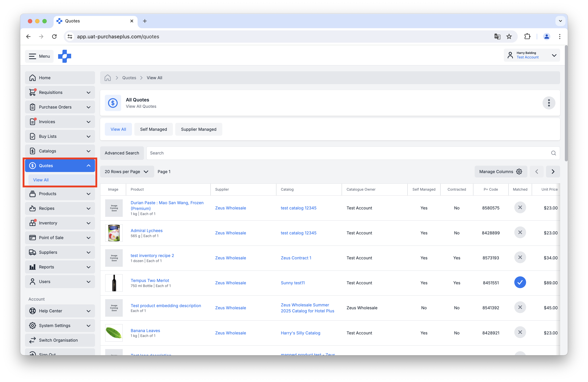Expand the Catalogs sidebar section
The width and height of the screenshot is (588, 382).
click(60, 151)
